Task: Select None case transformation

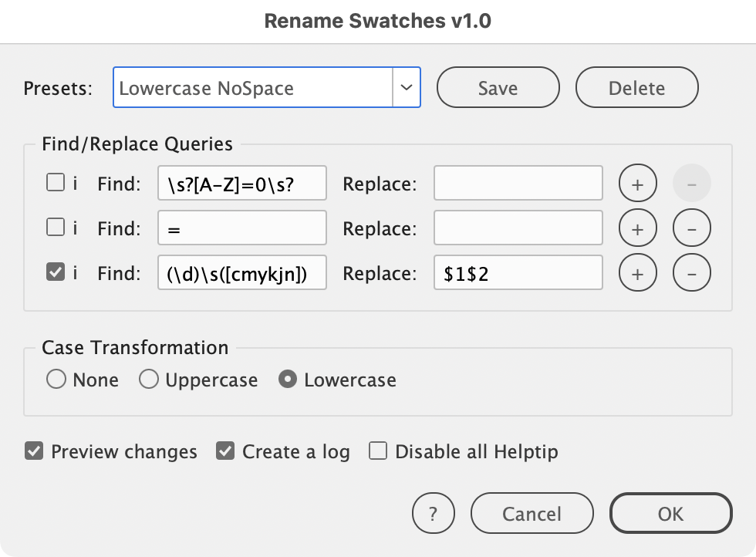Action: pyautogui.click(x=56, y=380)
